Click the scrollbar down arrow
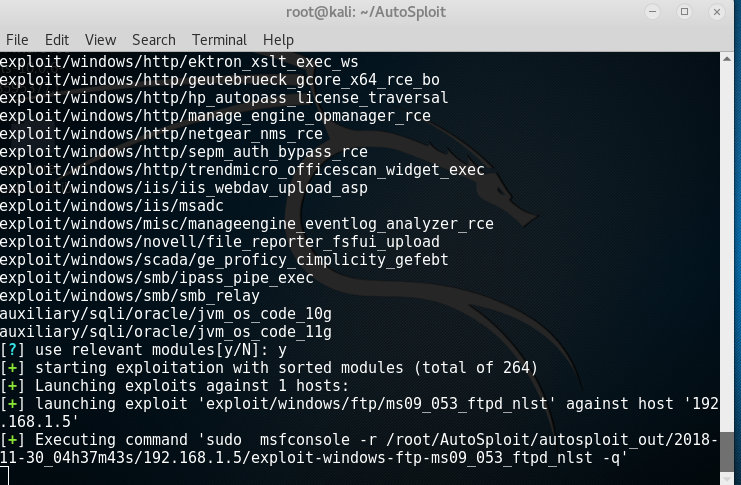The image size is (741, 485). [x=727, y=480]
